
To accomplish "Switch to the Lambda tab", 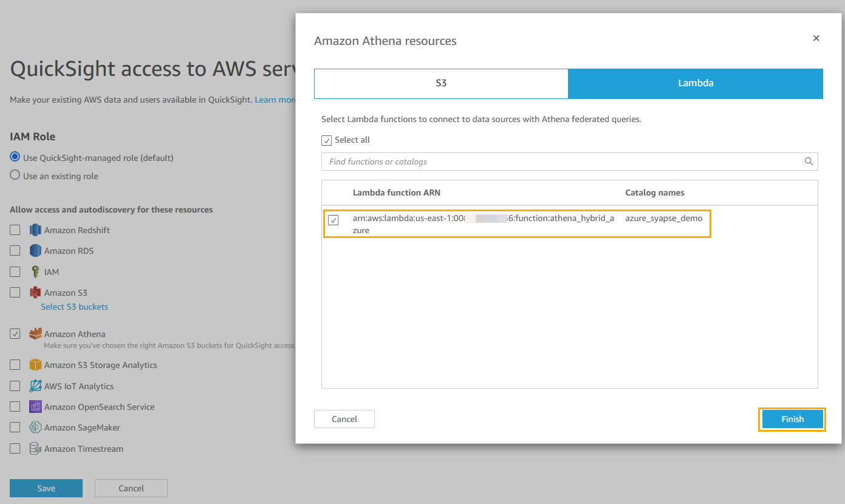I will tap(696, 83).
